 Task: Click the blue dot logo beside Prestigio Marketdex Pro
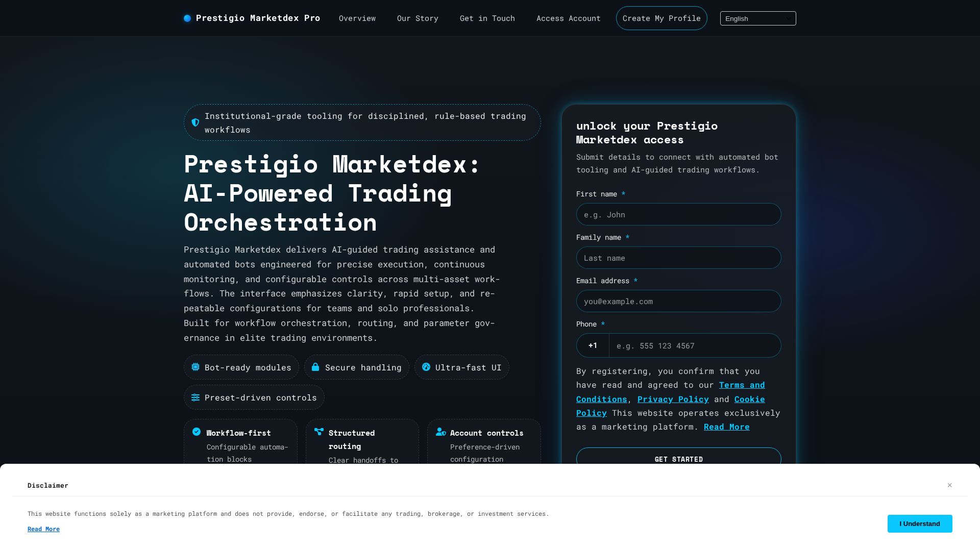187,18
